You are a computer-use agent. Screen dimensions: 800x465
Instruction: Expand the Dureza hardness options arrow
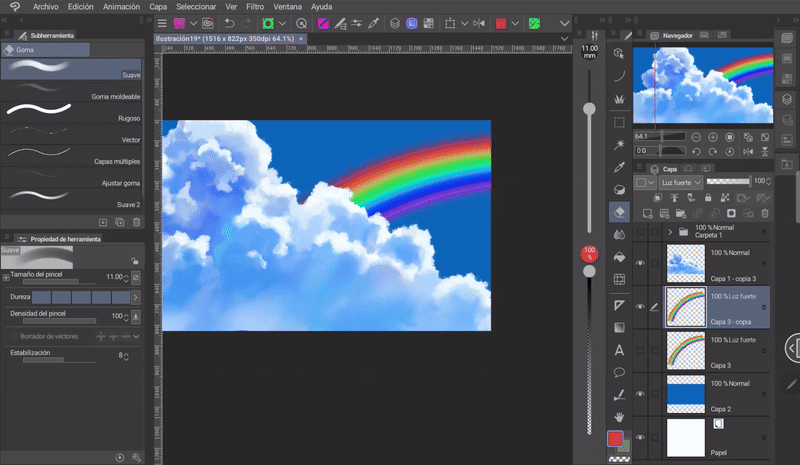[x=135, y=297]
